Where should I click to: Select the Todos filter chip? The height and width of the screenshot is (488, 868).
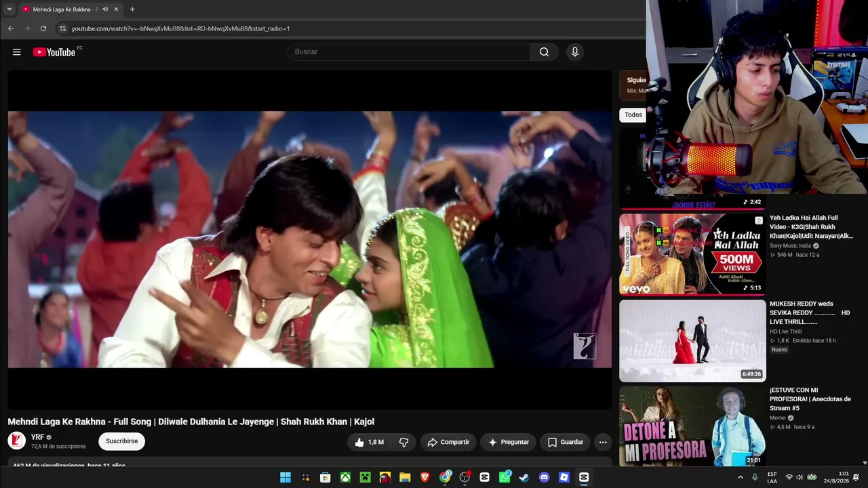(633, 115)
